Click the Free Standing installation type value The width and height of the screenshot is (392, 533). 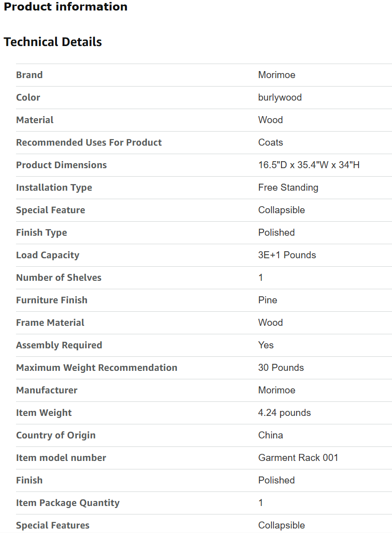tap(288, 188)
